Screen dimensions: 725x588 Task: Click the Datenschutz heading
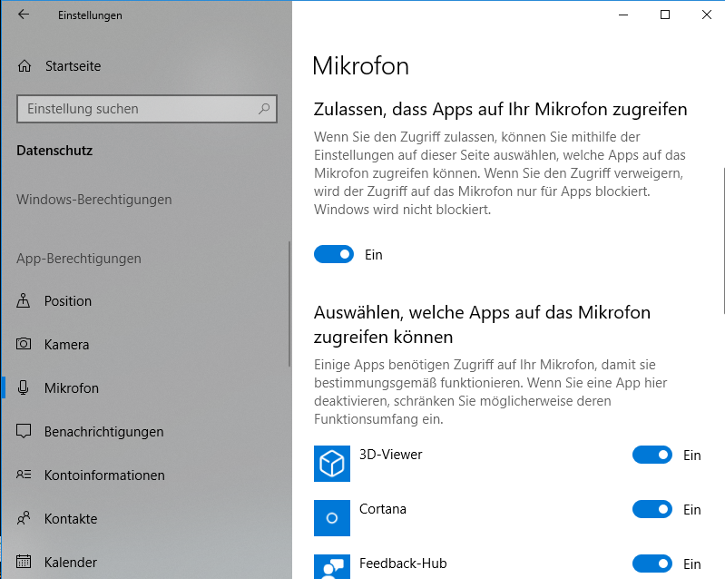click(54, 151)
